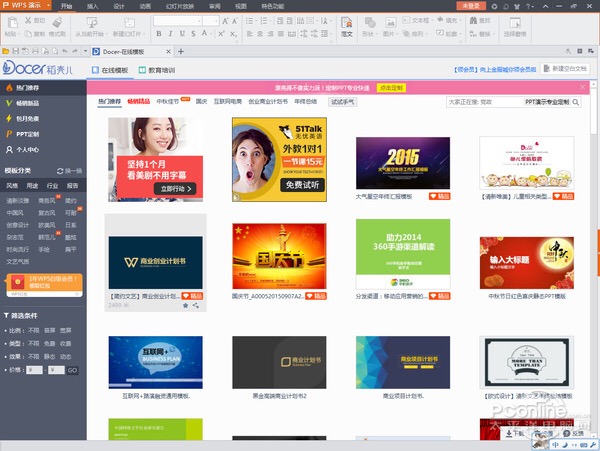Click the Increase font size A+ icon
Image resolution: width=600 pixels, height=451 pixels.
[225, 21]
